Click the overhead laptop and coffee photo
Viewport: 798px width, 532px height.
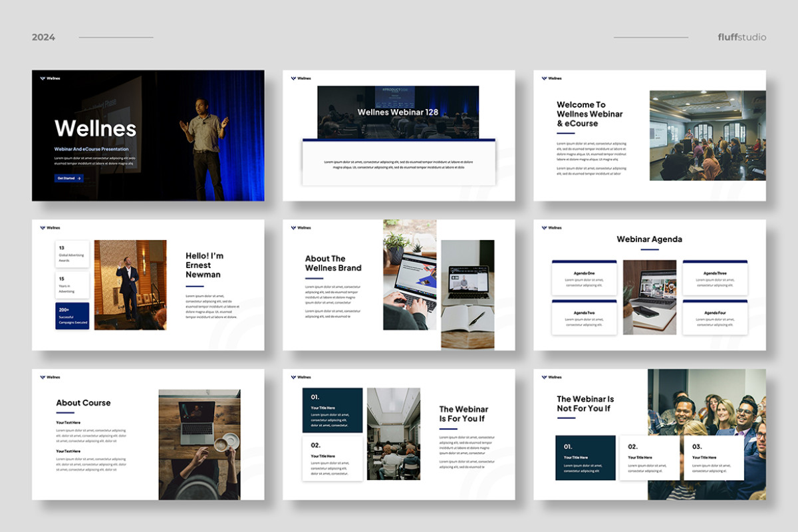[199, 444]
